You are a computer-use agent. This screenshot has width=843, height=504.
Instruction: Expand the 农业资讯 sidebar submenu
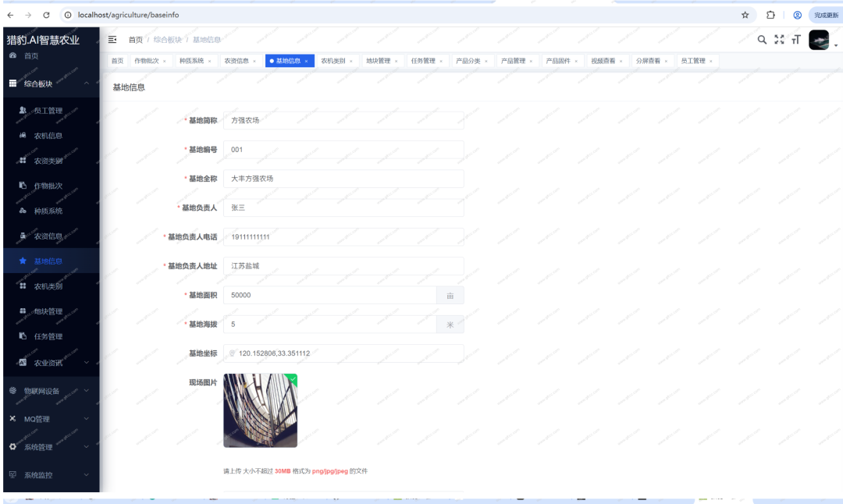[51, 363]
